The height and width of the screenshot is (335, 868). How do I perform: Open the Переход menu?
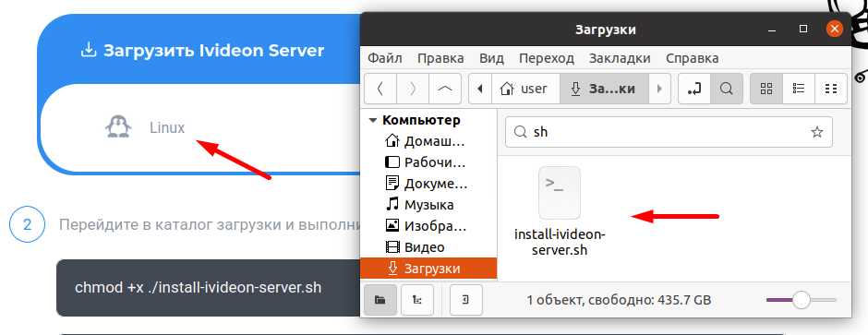tap(547, 58)
